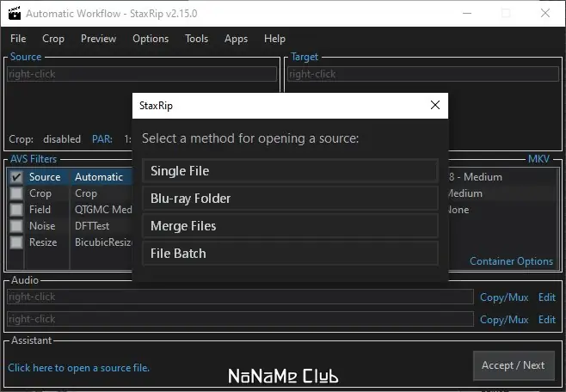
Task: Select the Crop filter value in Crop row
Action: click(85, 193)
